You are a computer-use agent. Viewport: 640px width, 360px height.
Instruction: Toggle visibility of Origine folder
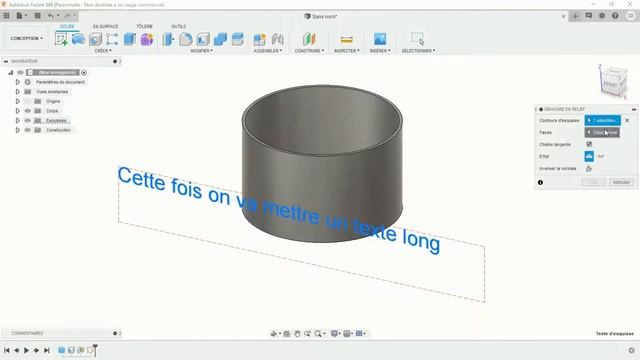(28, 101)
